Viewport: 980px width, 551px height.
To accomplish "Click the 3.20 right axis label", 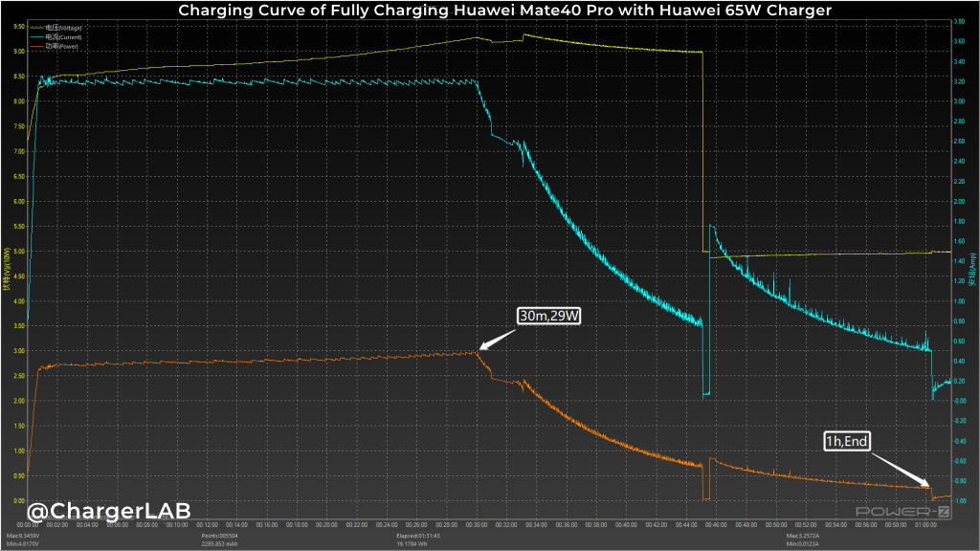I will (959, 81).
